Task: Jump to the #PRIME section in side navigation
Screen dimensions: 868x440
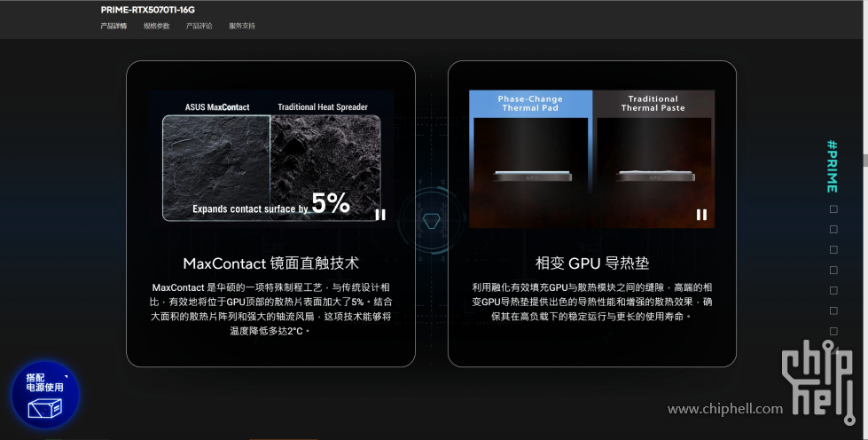Action: coord(832,166)
